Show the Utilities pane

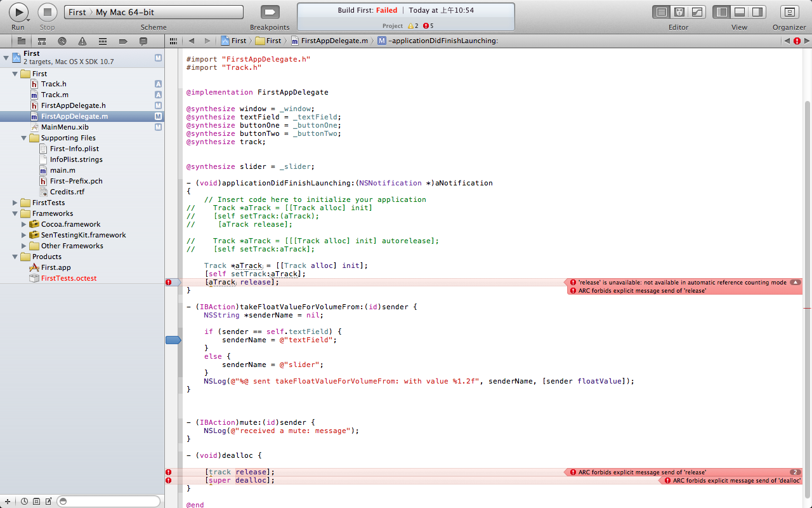coord(757,12)
